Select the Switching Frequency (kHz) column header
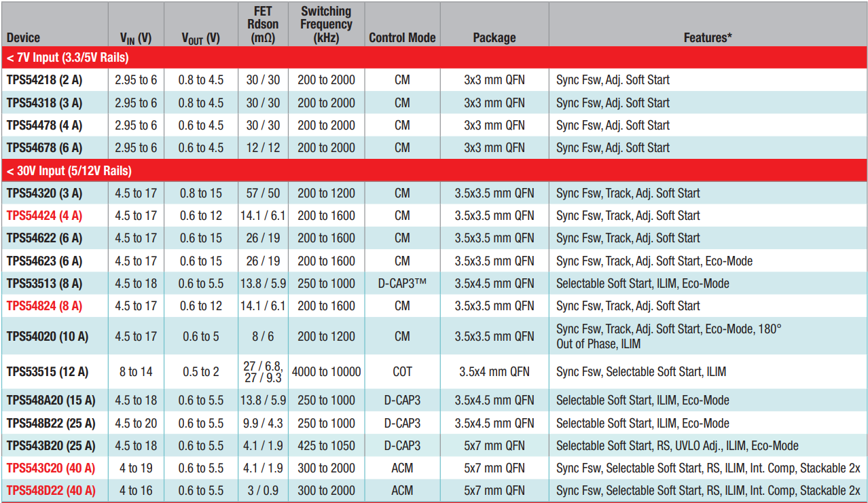 326,24
